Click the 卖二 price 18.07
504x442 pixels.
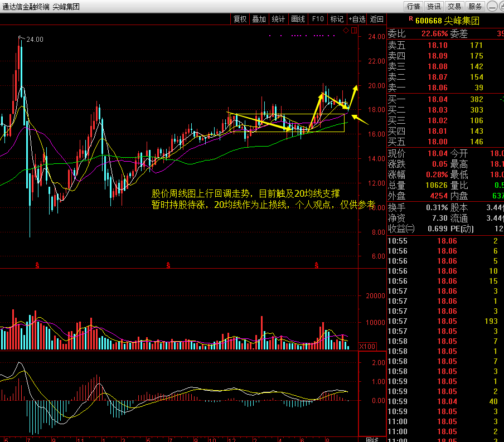tap(438, 77)
